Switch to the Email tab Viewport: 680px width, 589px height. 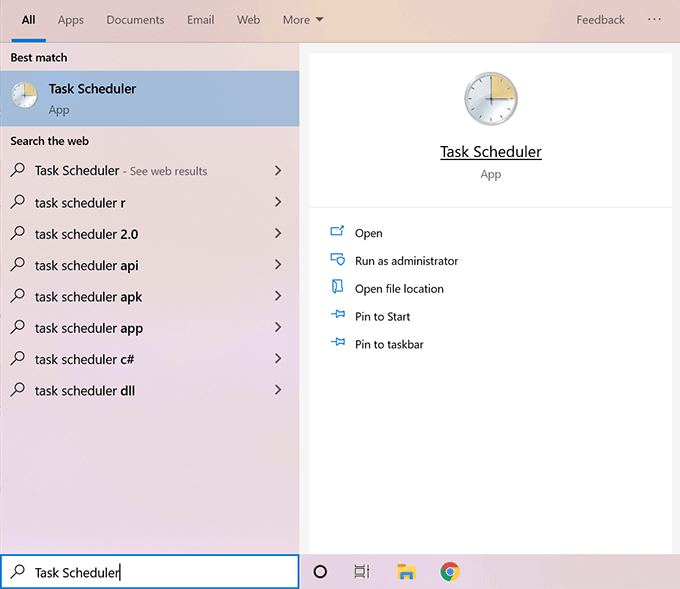200,20
